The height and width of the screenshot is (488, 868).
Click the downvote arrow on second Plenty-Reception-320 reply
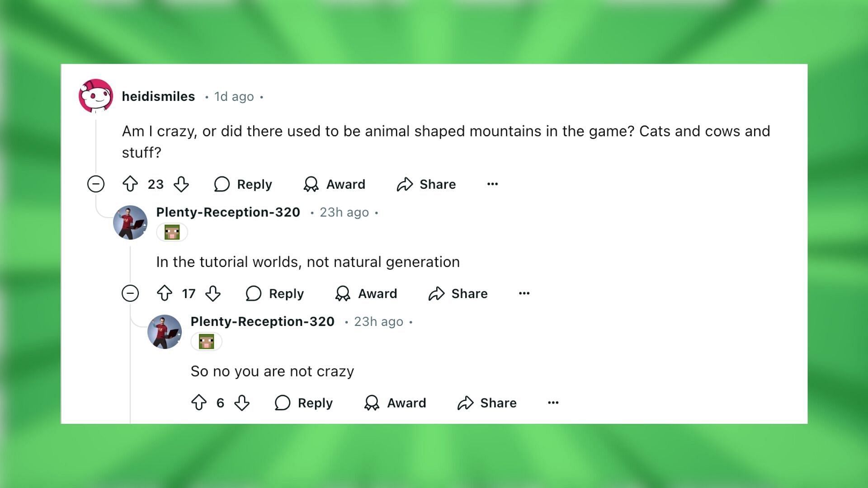[241, 402]
